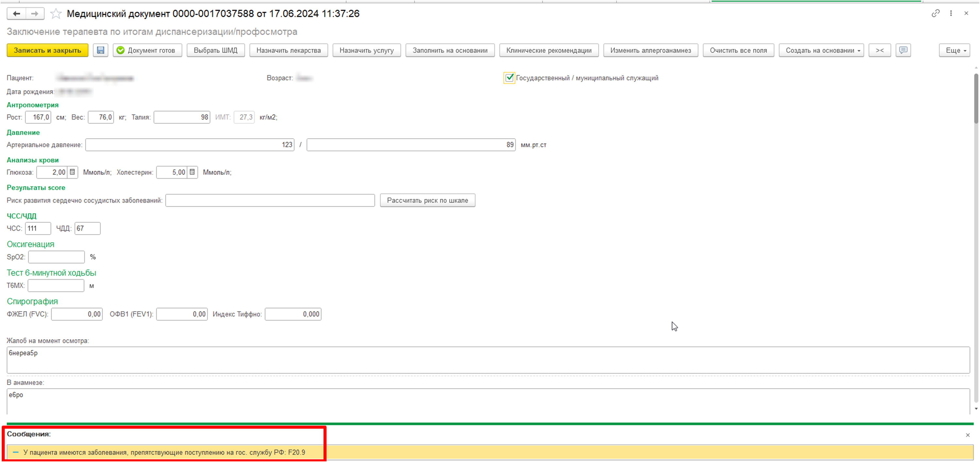This screenshot has width=980, height=462.
Task: Save document with floppy disk icon
Action: point(101,50)
